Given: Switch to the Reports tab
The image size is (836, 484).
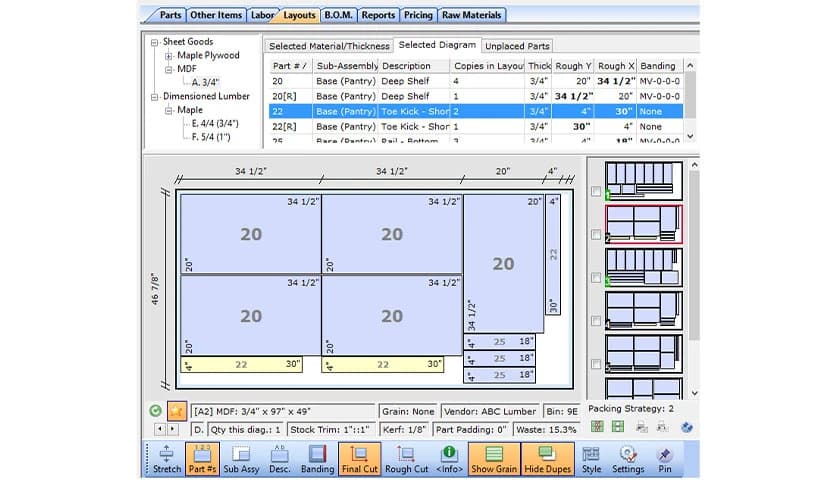Looking at the screenshot, I should click(x=378, y=15).
